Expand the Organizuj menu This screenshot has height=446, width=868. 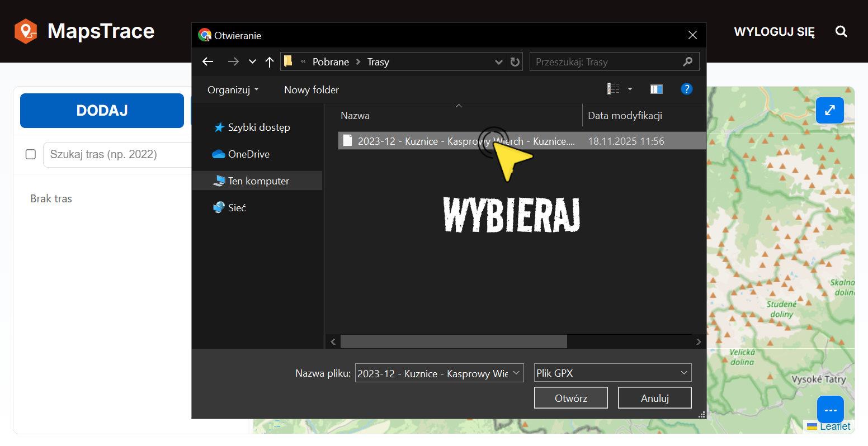pos(233,90)
